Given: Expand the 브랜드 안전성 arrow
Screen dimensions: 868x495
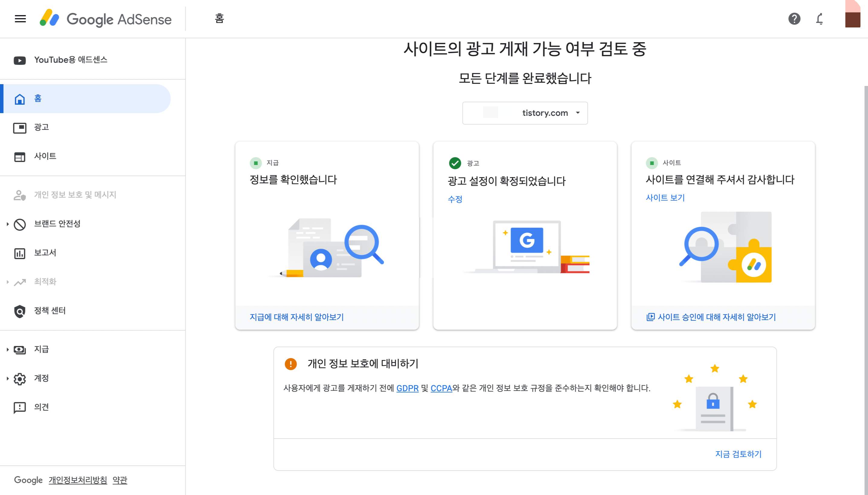Looking at the screenshot, I should click(x=8, y=224).
